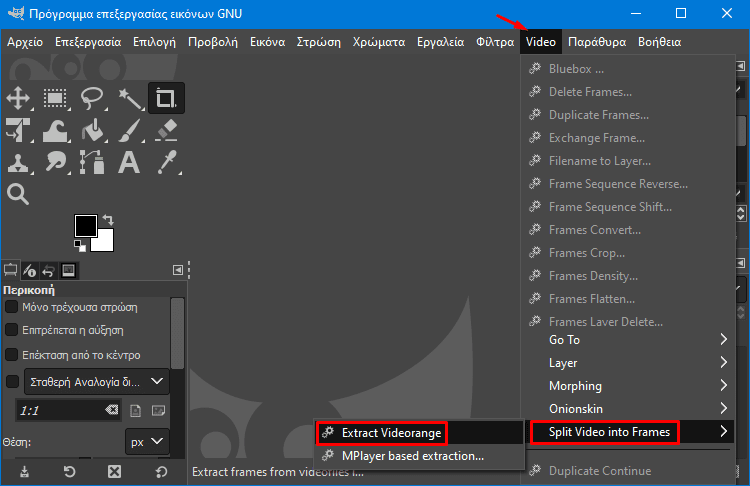The width and height of the screenshot is (750, 486).
Task: Open the Device Status tab
Action: [30, 271]
